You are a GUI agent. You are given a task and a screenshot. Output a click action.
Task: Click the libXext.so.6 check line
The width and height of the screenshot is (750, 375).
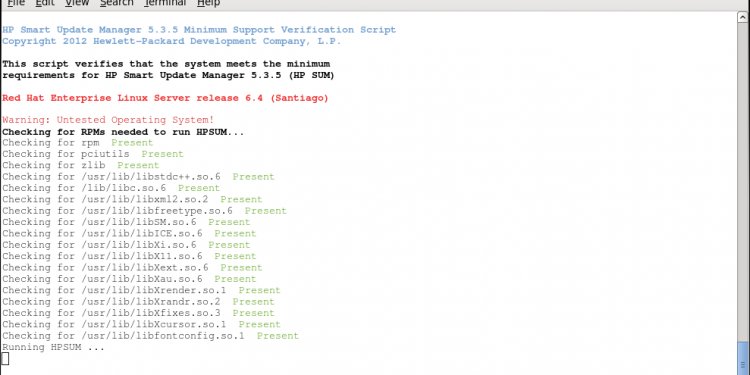tap(132, 267)
